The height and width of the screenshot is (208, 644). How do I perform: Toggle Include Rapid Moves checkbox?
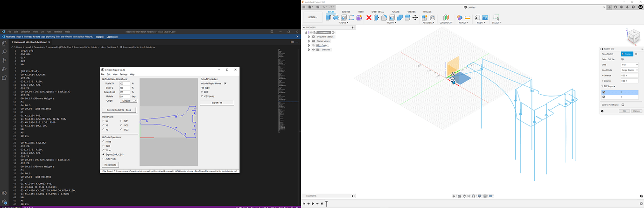(225, 83)
